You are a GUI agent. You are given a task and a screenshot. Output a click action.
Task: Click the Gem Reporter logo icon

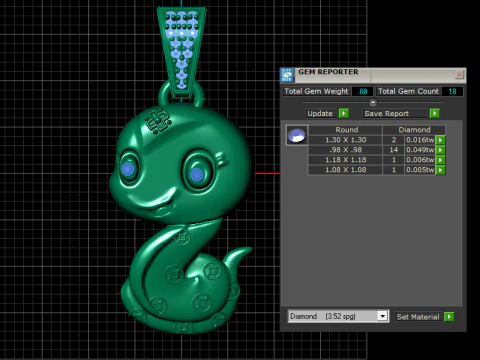pos(287,75)
